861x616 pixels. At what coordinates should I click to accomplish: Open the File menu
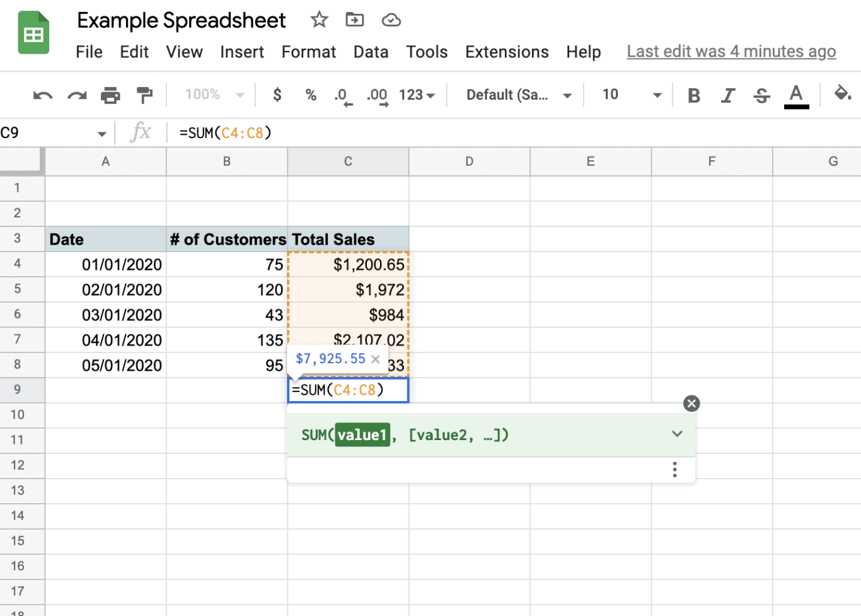tap(89, 52)
